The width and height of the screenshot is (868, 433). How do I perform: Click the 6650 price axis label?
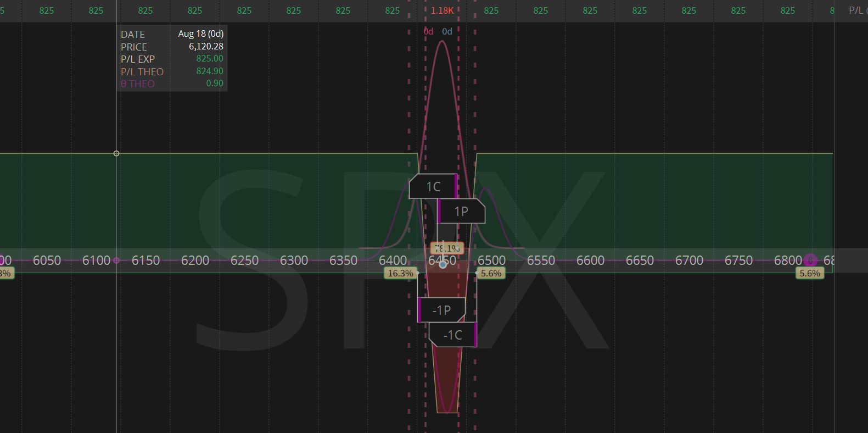click(x=640, y=260)
